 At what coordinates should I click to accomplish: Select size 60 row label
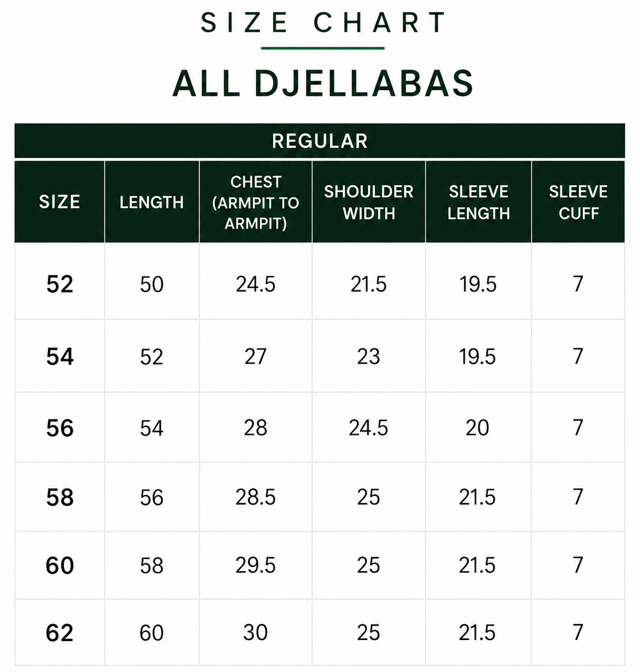click(60, 566)
